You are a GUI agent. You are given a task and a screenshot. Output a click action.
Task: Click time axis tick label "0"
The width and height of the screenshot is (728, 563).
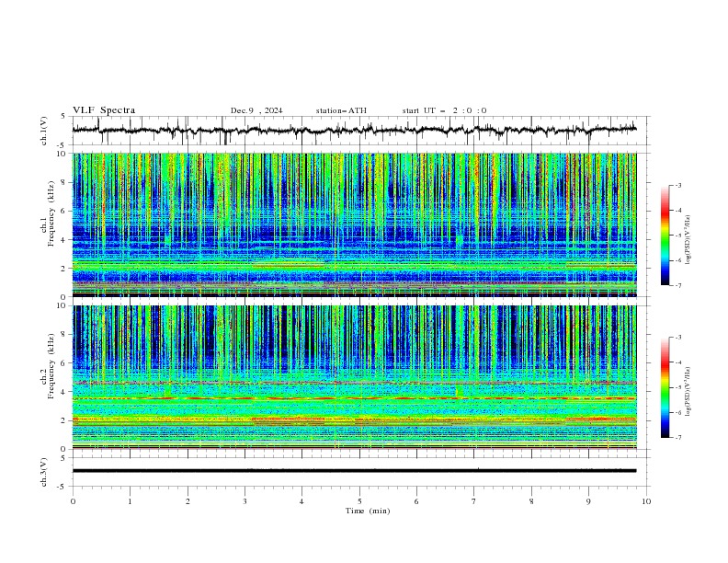73,501
